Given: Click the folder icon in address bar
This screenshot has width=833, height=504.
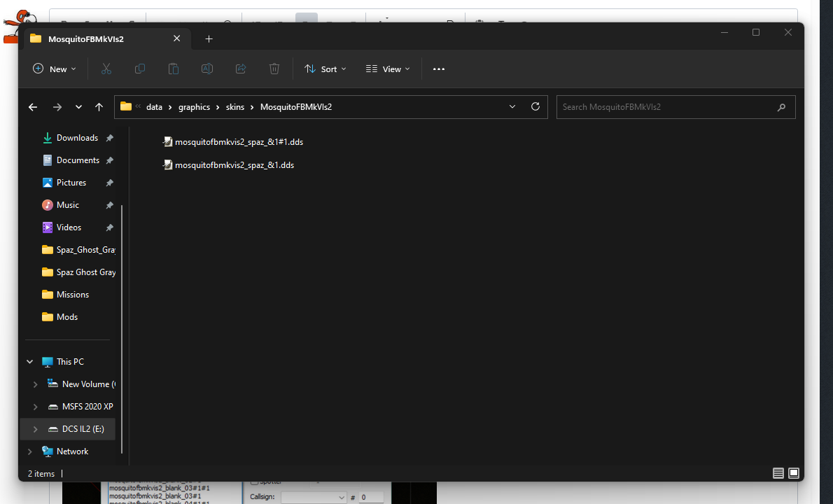Looking at the screenshot, I should pyautogui.click(x=126, y=106).
